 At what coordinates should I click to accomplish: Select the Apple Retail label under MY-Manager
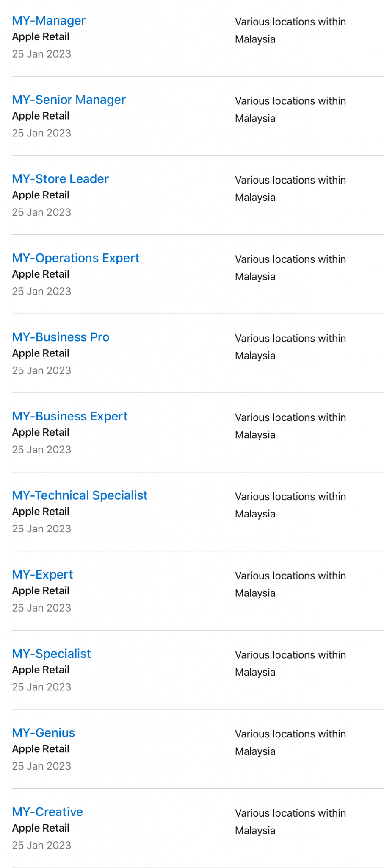(x=41, y=37)
